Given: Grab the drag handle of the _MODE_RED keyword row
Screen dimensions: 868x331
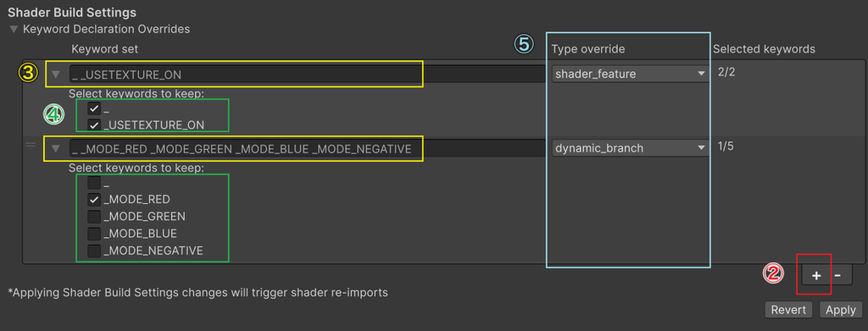Looking at the screenshot, I should pos(31,145).
